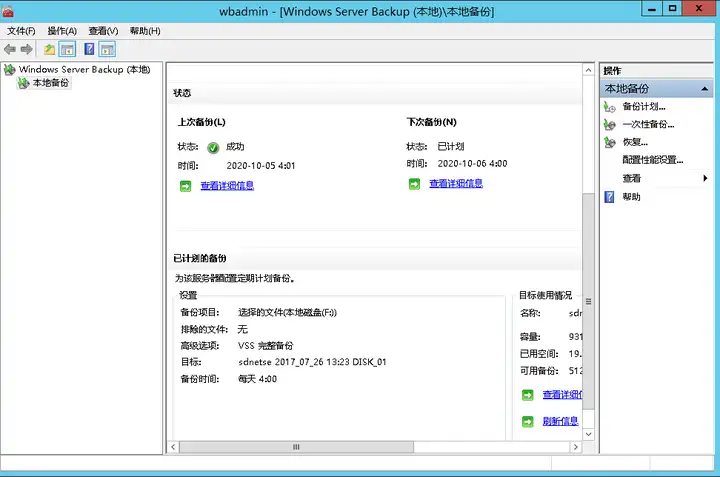Click the 本地备份 tree node icon
Viewport: 720px width, 477px height.
[x=23, y=83]
